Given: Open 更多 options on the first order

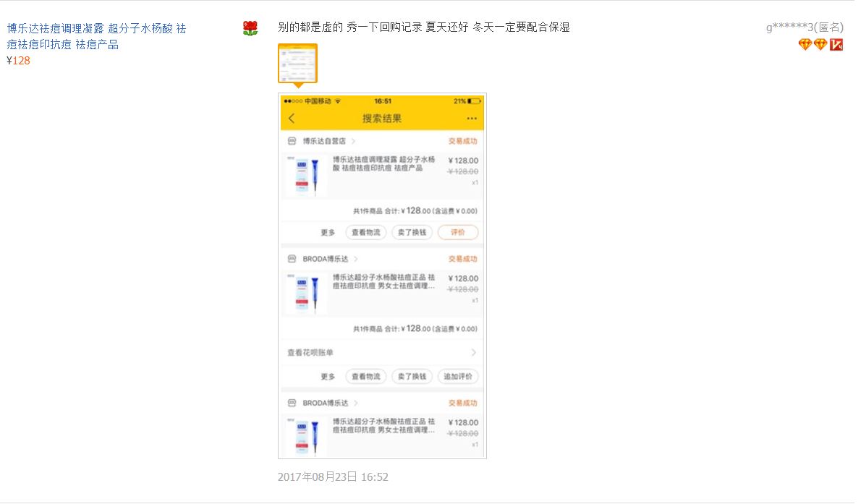Looking at the screenshot, I should click(x=328, y=232).
